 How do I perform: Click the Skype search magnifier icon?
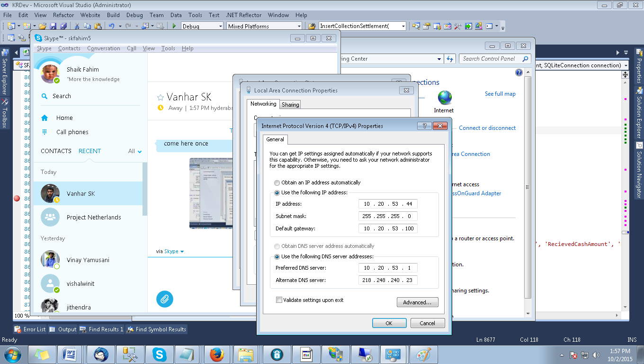point(45,96)
